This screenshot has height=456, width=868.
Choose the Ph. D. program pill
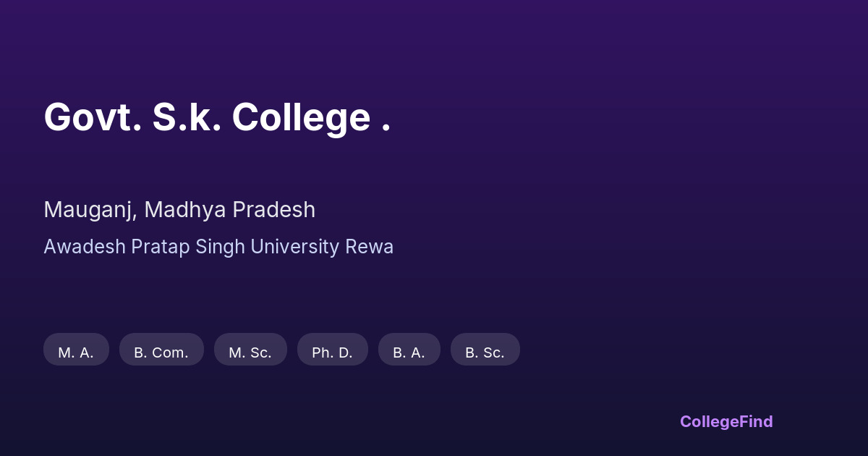pyautogui.click(x=332, y=350)
